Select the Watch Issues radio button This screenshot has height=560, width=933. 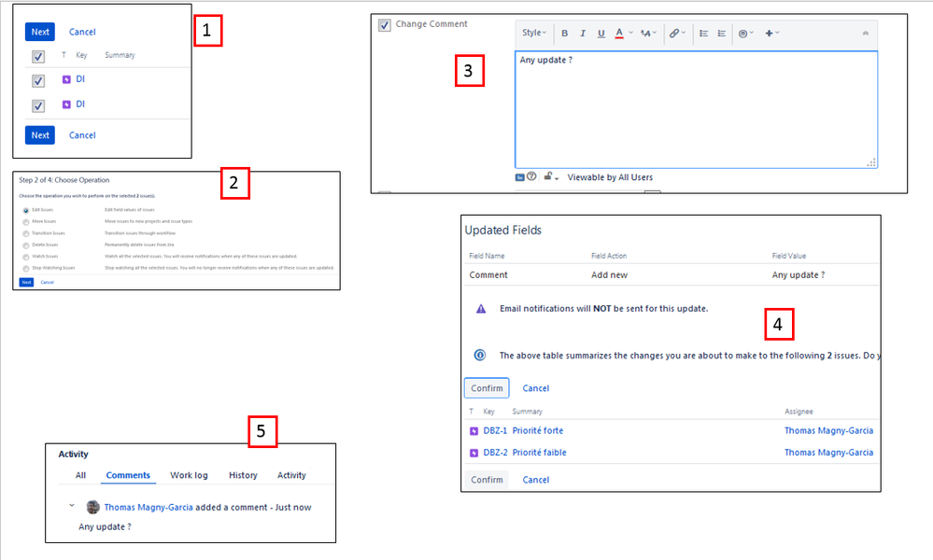(26, 257)
